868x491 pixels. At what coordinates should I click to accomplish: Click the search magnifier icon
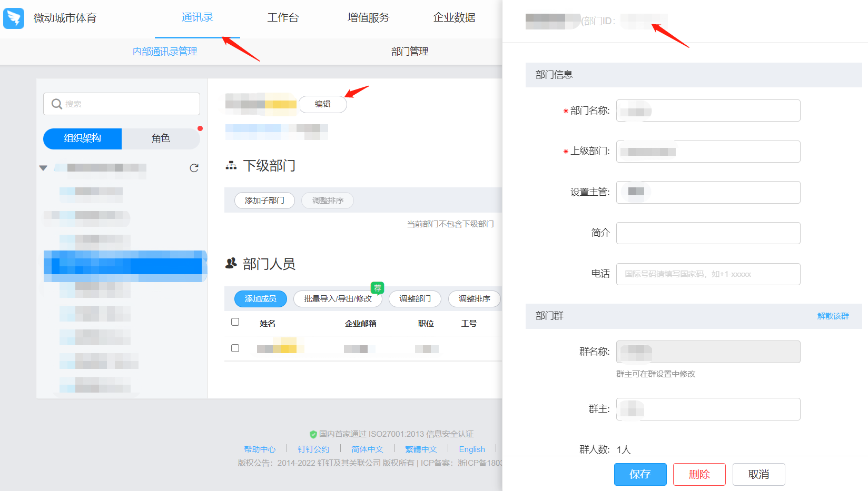(x=56, y=104)
